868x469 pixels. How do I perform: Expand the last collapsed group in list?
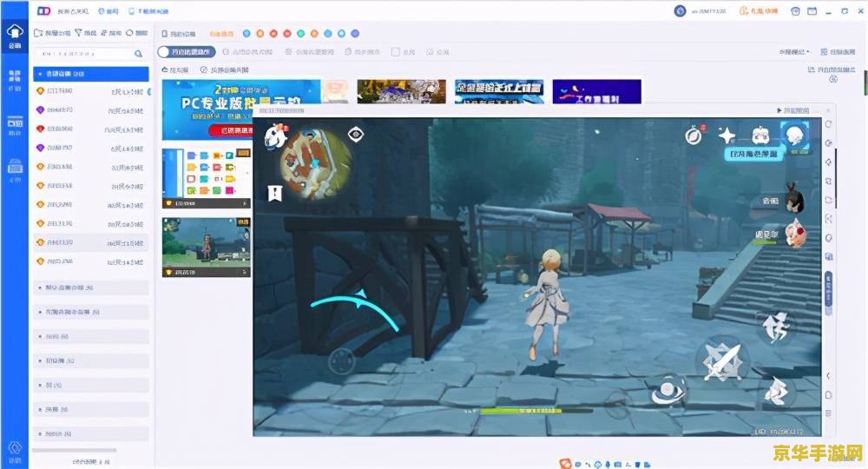click(x=91, y=434)
